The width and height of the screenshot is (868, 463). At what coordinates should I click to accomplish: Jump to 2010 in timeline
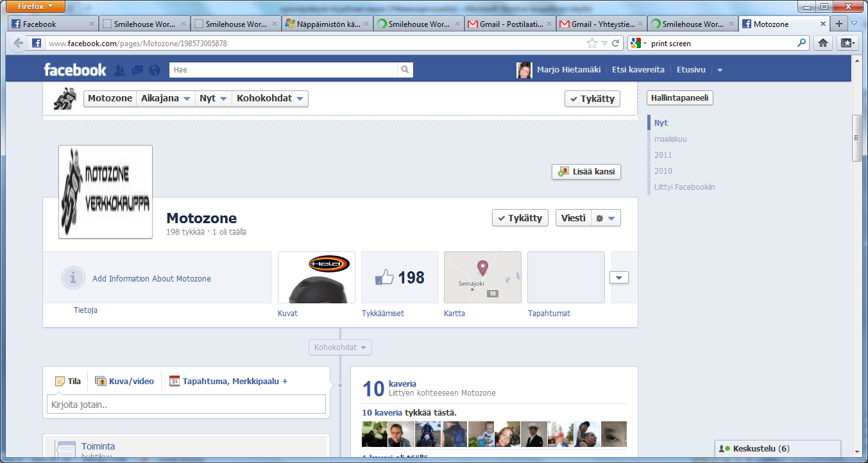click(x=663, y=171)
